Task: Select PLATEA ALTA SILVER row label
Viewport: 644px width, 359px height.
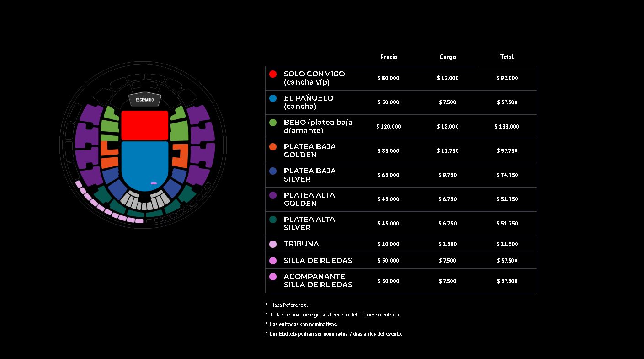Action: coord(309,223)
